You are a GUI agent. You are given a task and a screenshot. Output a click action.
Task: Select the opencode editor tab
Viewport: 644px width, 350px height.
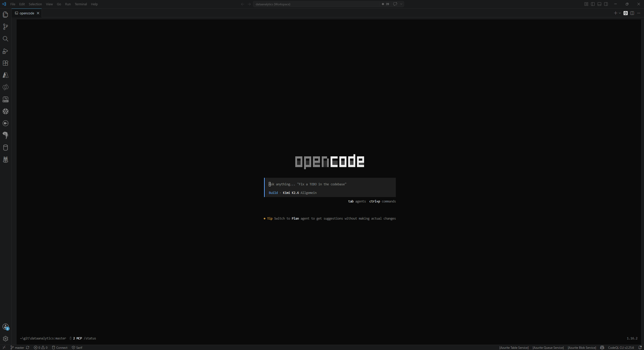(27, 13)
